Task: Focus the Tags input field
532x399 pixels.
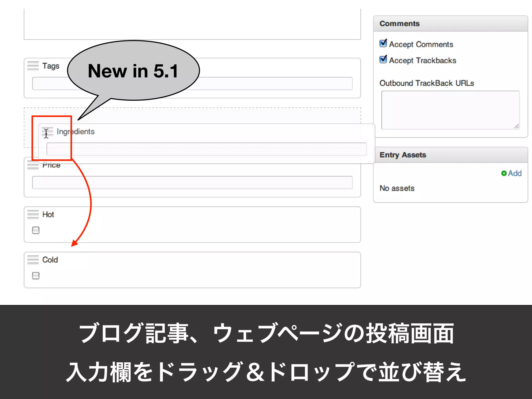Action: click(192, 83)
